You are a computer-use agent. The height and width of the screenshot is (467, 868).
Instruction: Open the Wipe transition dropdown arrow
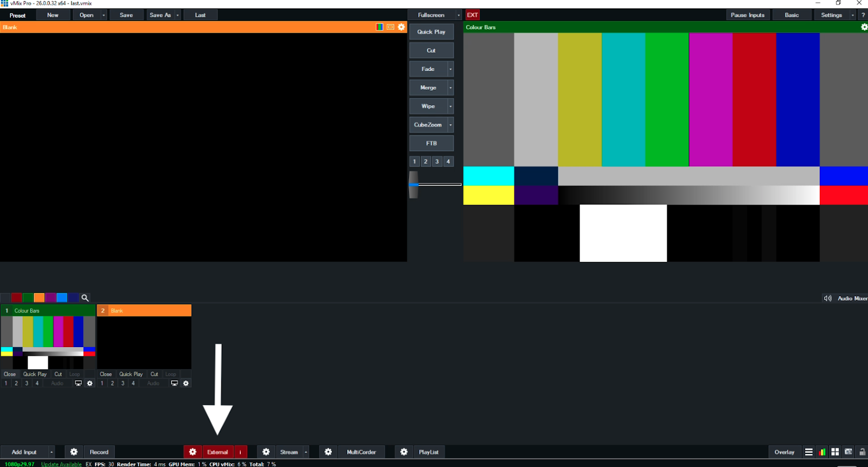pos(450,106)
